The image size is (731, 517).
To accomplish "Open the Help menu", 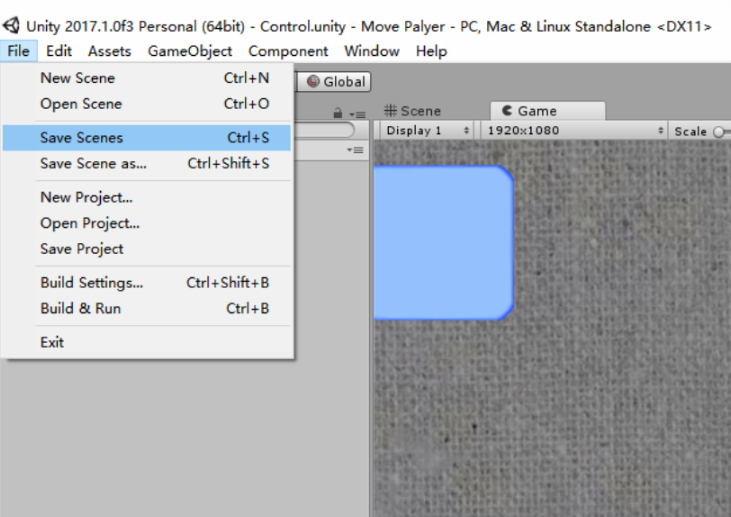I will click(x=431, y=51).
